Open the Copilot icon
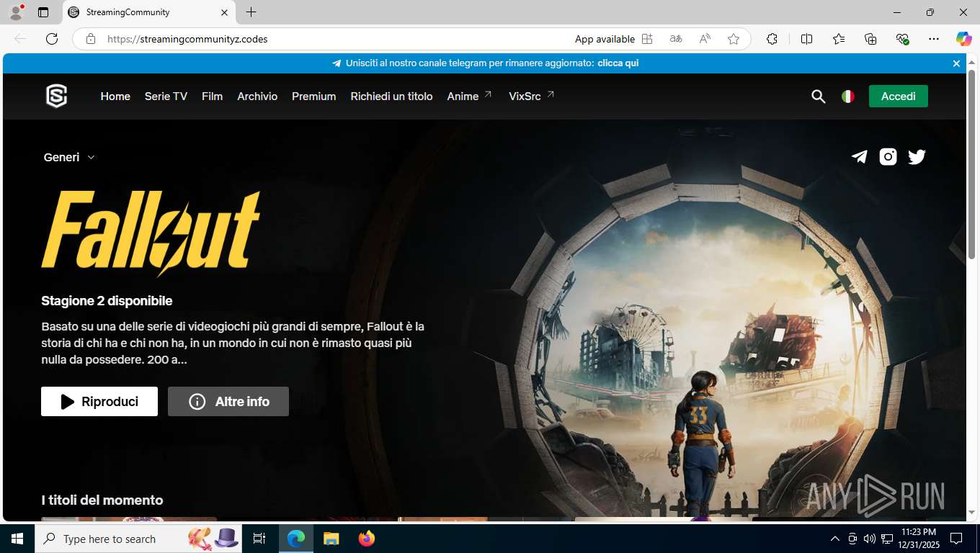Screen dimensions: 980x553 [x=964, y=39]
